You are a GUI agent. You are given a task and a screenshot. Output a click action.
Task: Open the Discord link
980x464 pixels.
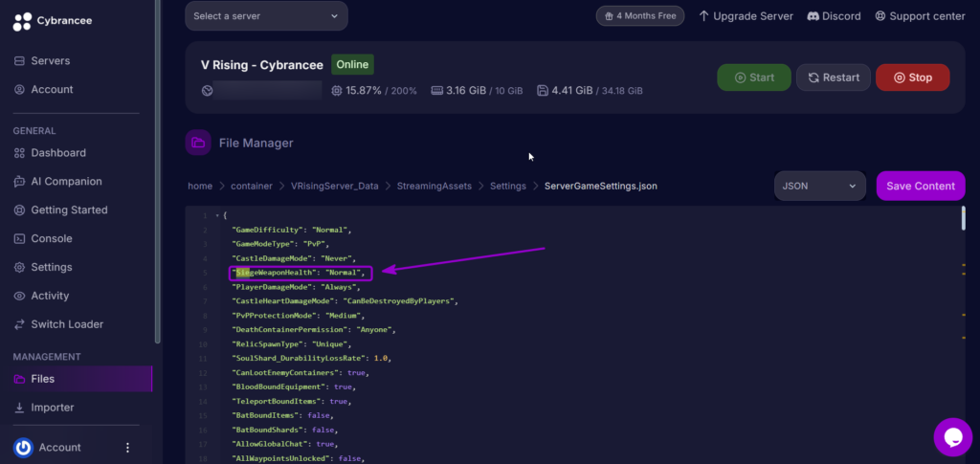(834, 16)
